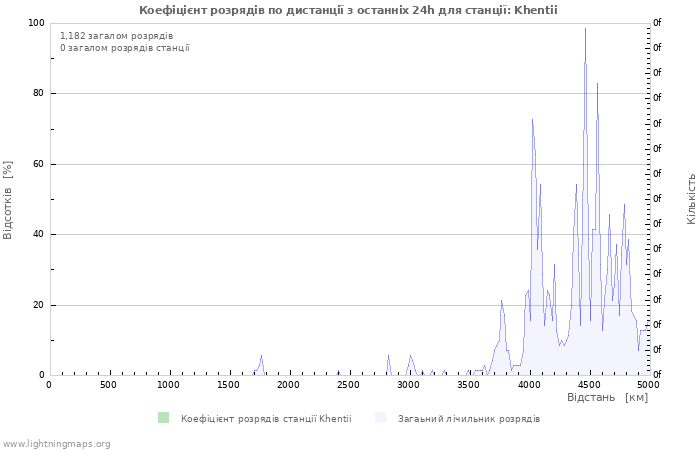Click the 5000 tick on the distance axis
Screen dimensions: 700x450
[x=648, y=385]
